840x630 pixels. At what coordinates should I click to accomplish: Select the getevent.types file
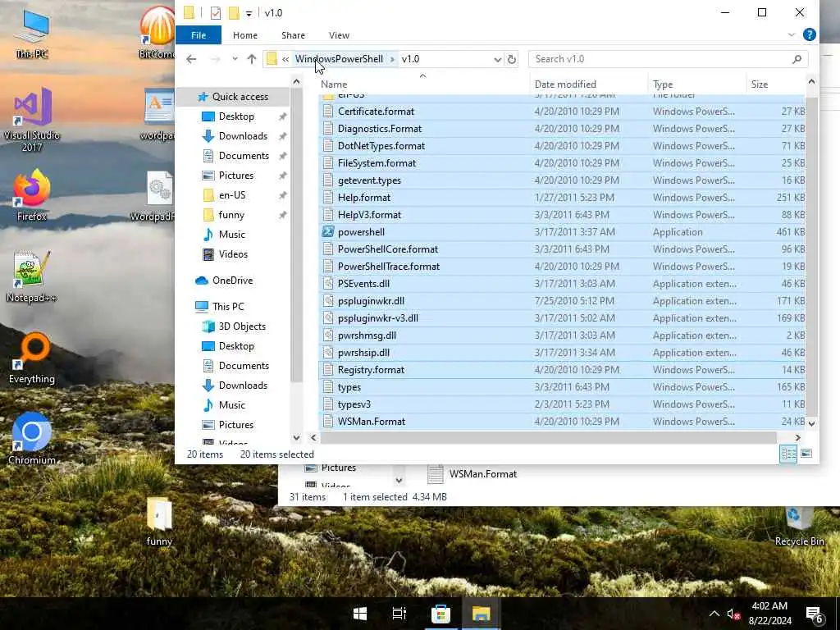tap(369, 180)
